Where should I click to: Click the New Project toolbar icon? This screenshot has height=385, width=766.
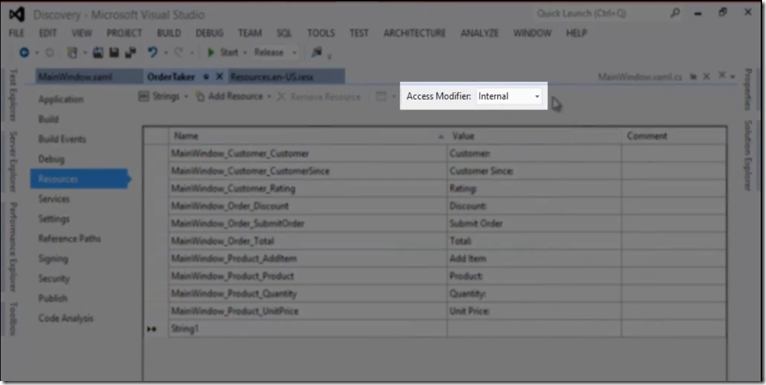(x=72, y=52)
